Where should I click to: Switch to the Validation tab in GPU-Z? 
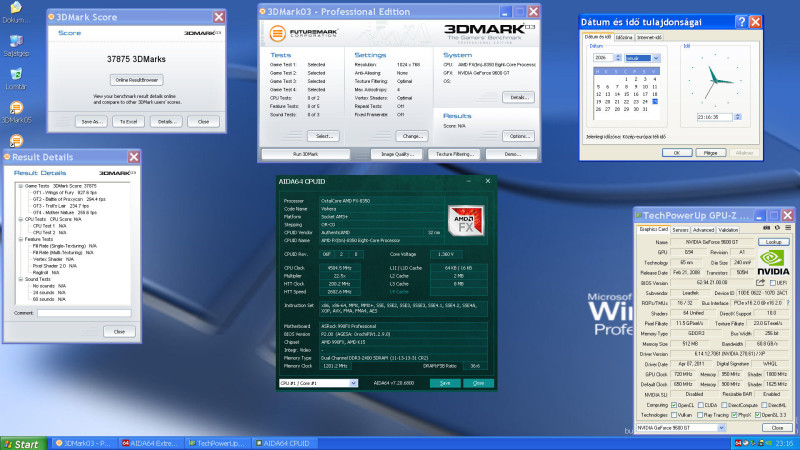pyautogui.click(x=728, y=230)
